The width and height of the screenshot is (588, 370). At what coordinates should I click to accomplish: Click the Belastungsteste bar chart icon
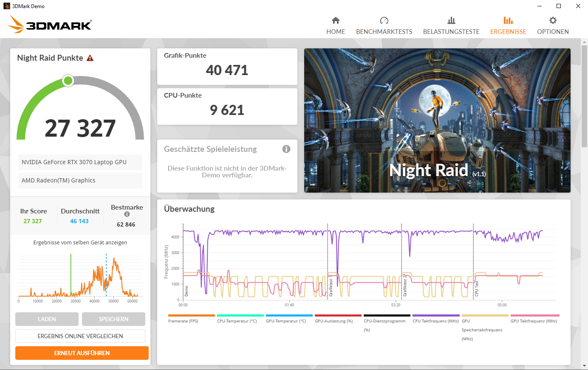(x=451, y=20)
